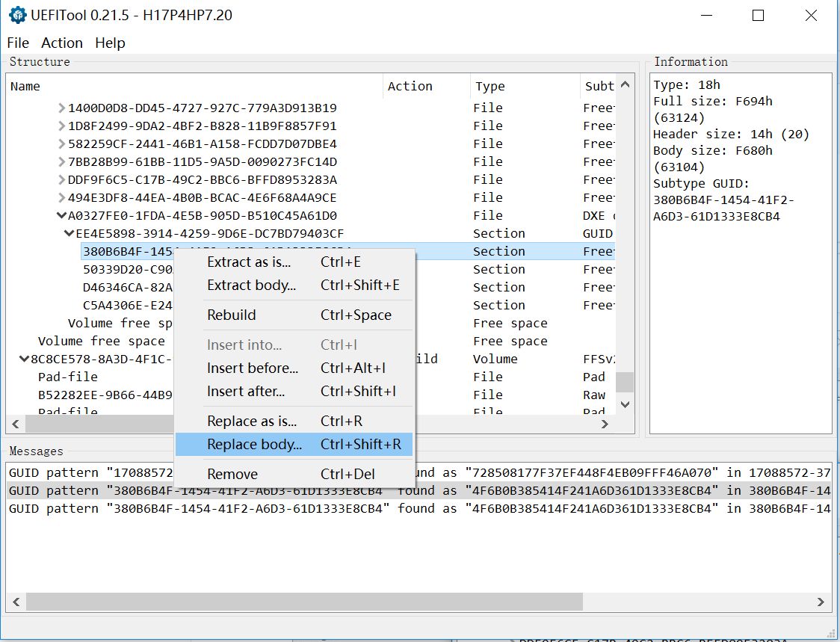The height and width of the screenshot is (642, 840).
Task: Select the 7BB28B99-61BB-11D5-9A5D-0090273FC14D file row
Action: click(x=311, y=162)
